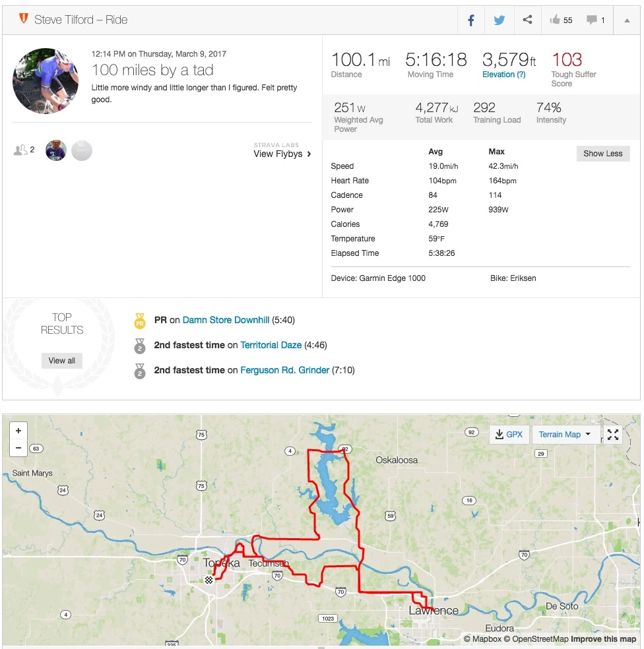Open the Ferguson Rd. Grinder segment

tap(284, 370)
